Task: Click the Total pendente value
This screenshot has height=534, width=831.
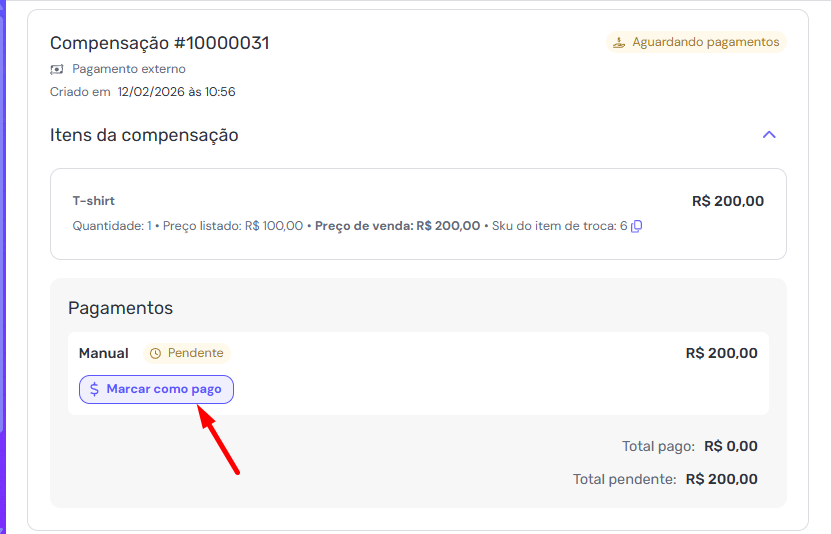Action: point(721,479)
